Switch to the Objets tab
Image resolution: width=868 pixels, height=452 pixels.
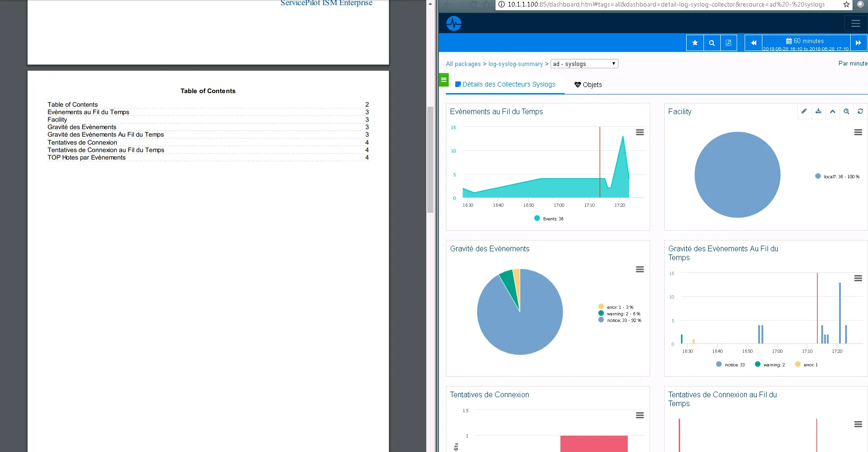[588, 85]
